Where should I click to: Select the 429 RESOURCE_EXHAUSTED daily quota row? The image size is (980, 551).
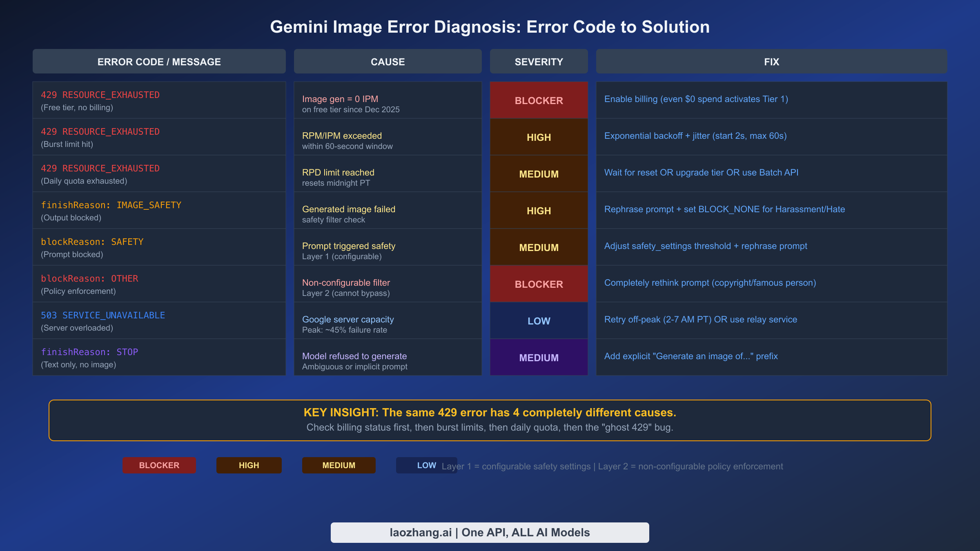159,173
